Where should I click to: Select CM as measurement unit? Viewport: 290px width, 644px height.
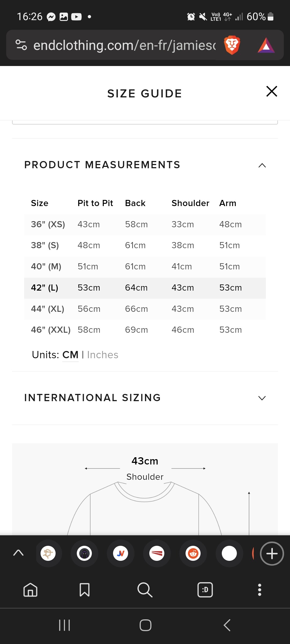pyautogui.click(x=70, y=355)
